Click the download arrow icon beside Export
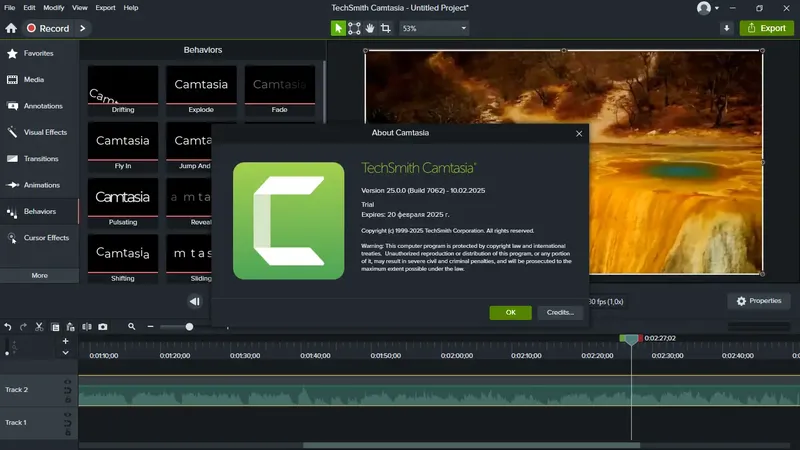 (727, 29)
